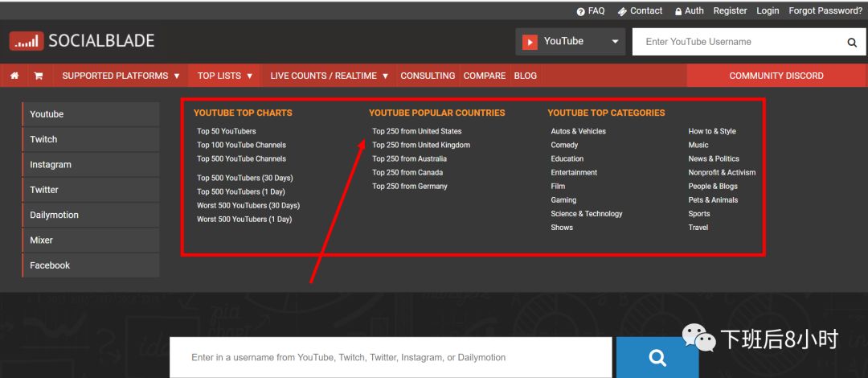Go to the Compare page

tap(485, 76)
